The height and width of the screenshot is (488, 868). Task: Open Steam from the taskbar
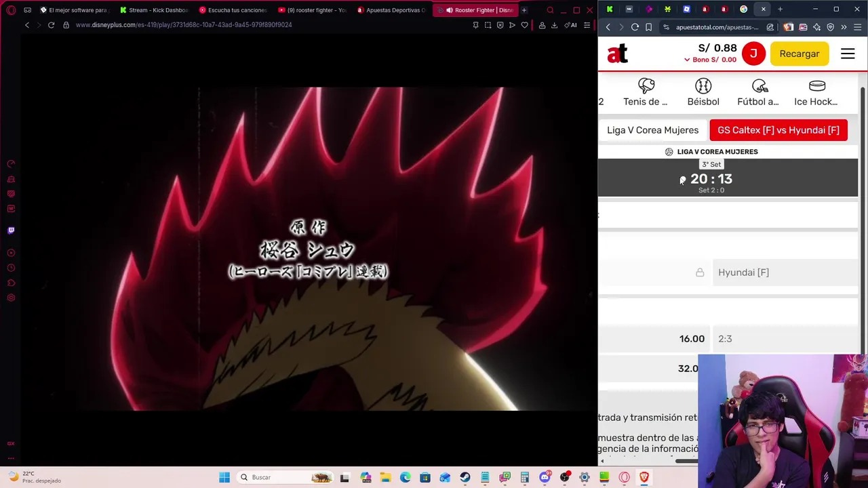point(465,477)
